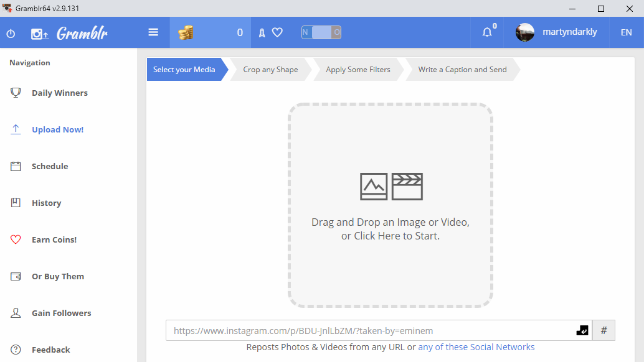
Task: Close the Gramblr64 window
Action: click(x=630, y=9)
